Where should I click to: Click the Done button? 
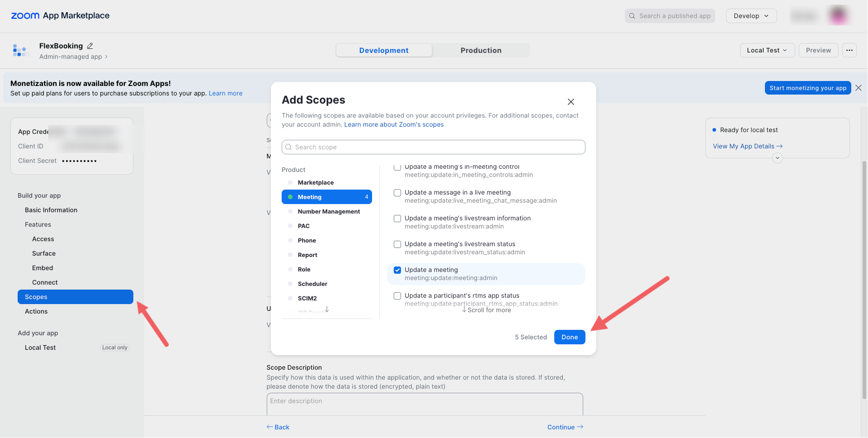coord(570,337)
